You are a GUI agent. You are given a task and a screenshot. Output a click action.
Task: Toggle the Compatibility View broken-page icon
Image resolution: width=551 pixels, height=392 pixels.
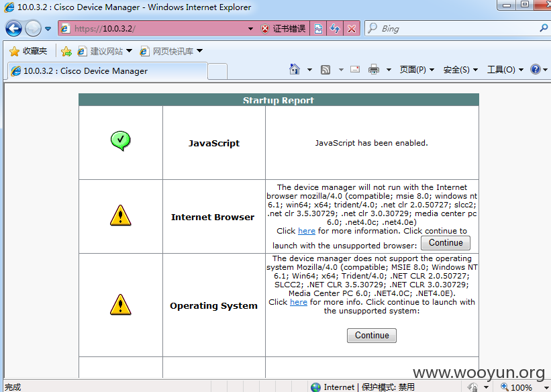318,28
